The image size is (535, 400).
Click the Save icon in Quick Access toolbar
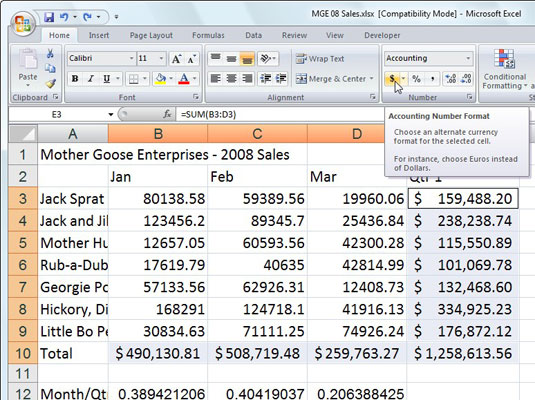[49, 17]
